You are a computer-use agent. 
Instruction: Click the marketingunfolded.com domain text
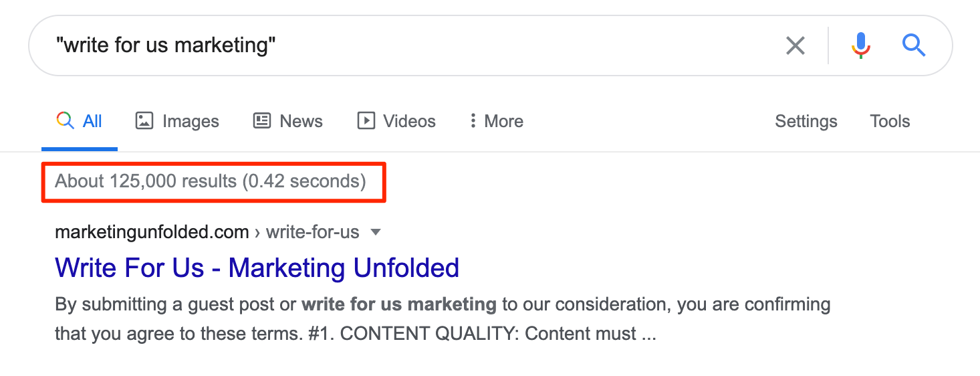(x=152, y=232)
